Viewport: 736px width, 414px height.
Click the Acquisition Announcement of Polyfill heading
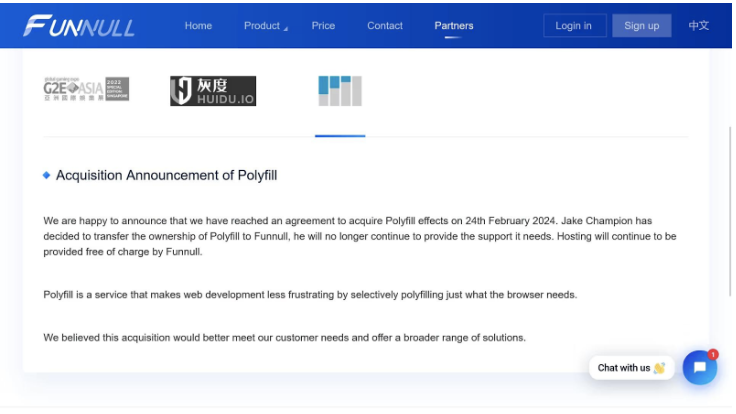pos(166,175)
